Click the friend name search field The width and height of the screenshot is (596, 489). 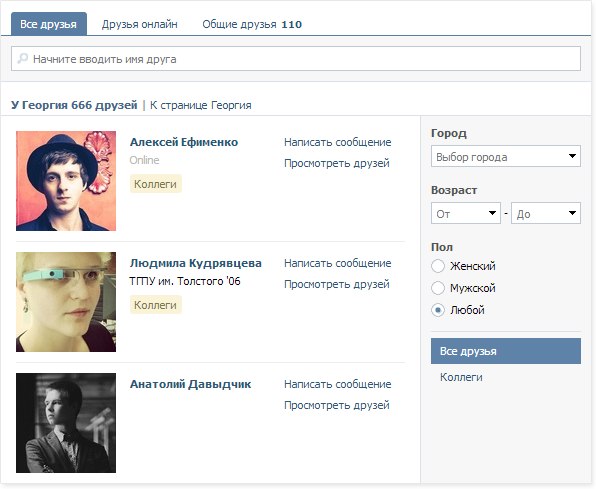pyautogui.click(x=296, y=59)
